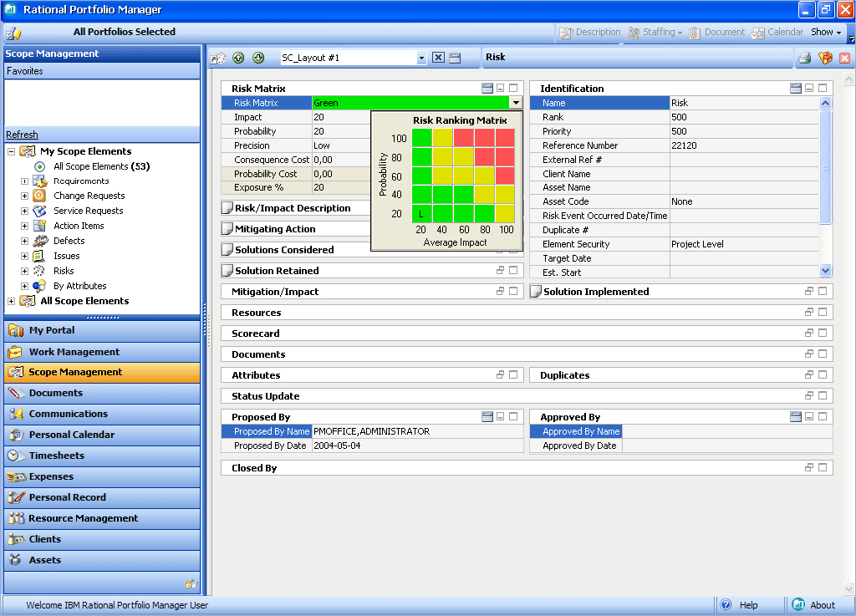Maximize the Scorecard portlet

(823, 333)
